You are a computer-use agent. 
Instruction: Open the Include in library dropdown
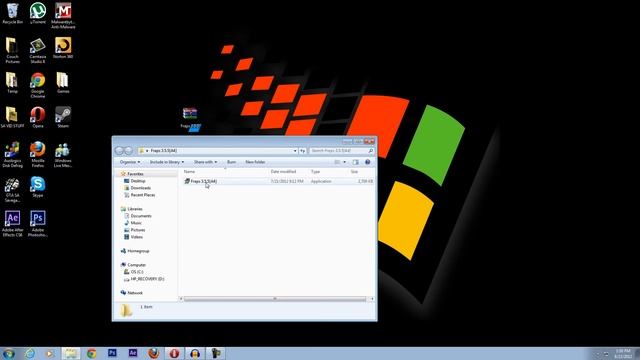pos(167,162)
